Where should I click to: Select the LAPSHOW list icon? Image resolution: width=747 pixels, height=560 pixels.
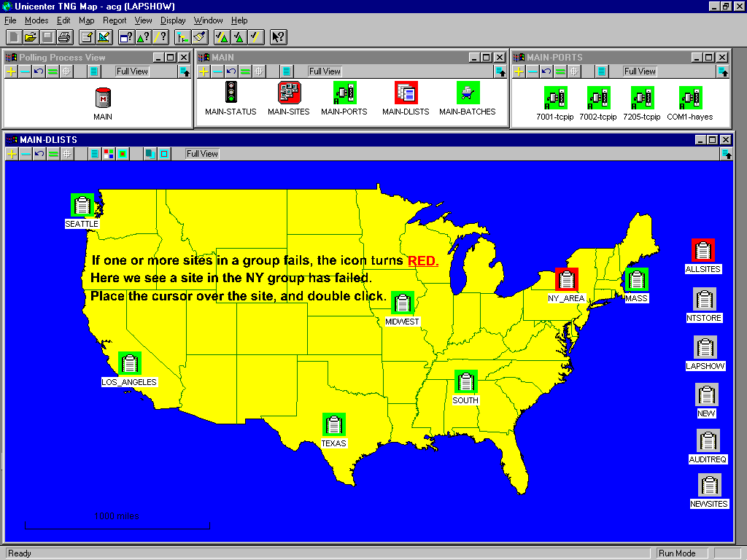[x=705, y=347]
